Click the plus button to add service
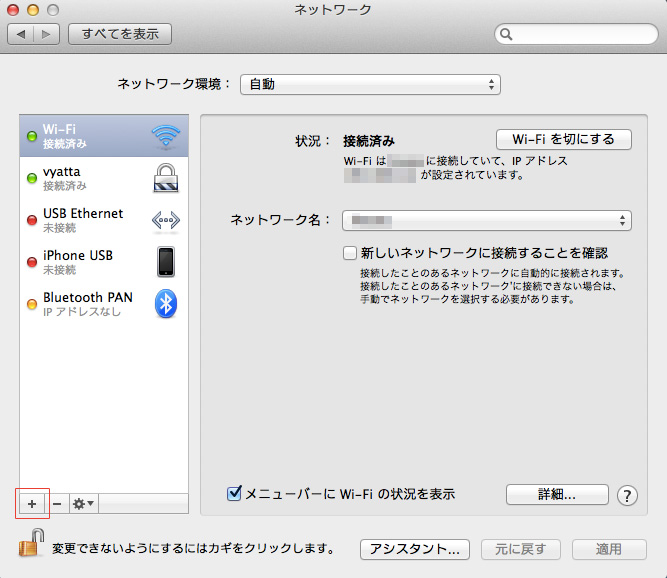This screenshot has height=578, width=667. click(31, 503)
